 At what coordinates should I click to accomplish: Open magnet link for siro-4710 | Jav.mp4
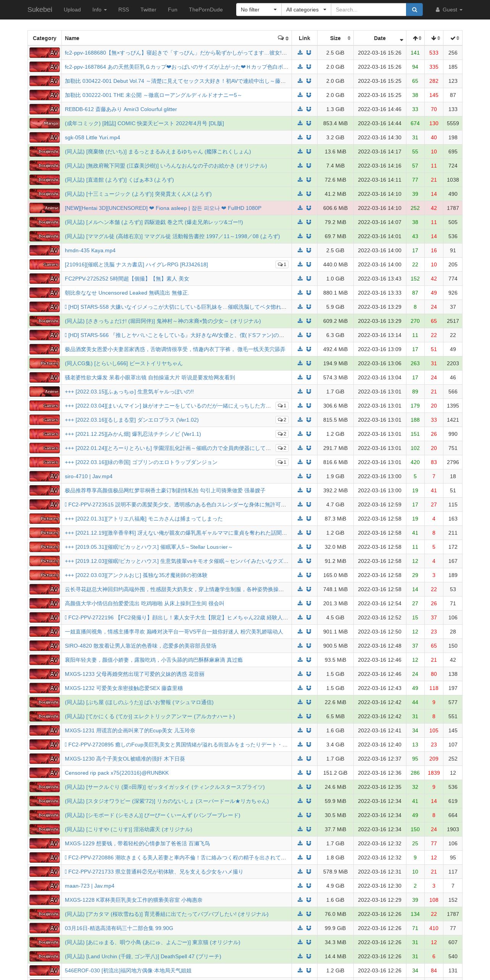coord(309,476)
